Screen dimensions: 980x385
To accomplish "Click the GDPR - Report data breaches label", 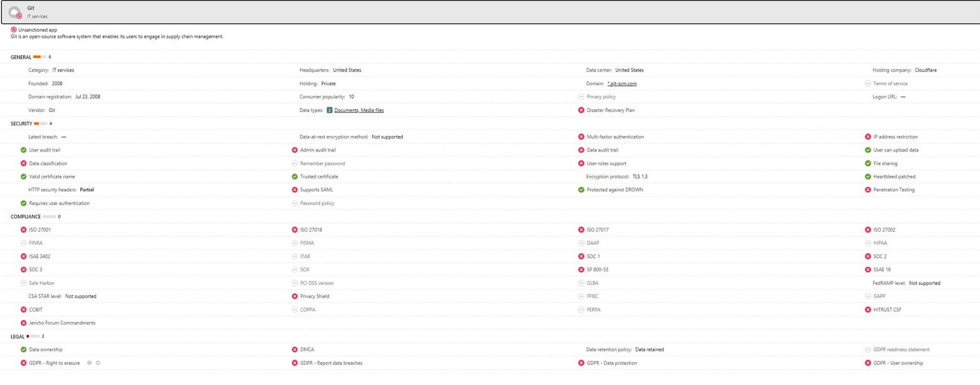I will [x=331, y=363].
